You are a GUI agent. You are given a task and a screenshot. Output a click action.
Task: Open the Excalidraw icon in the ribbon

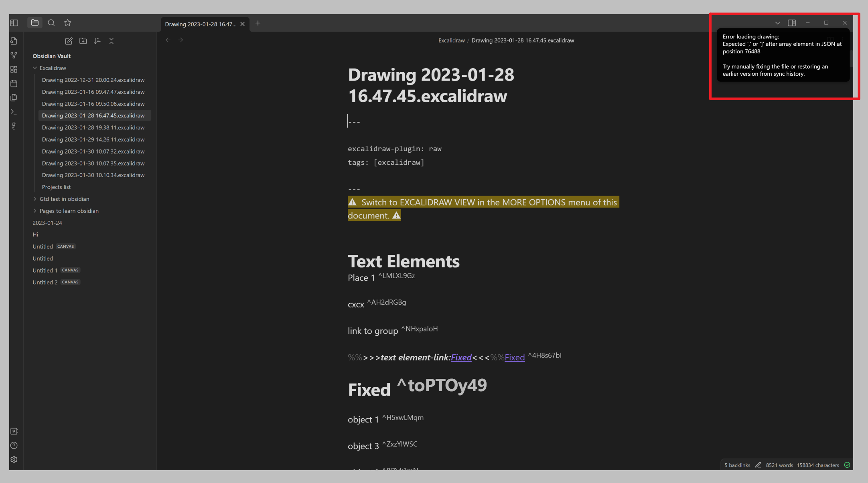point(14,126)
